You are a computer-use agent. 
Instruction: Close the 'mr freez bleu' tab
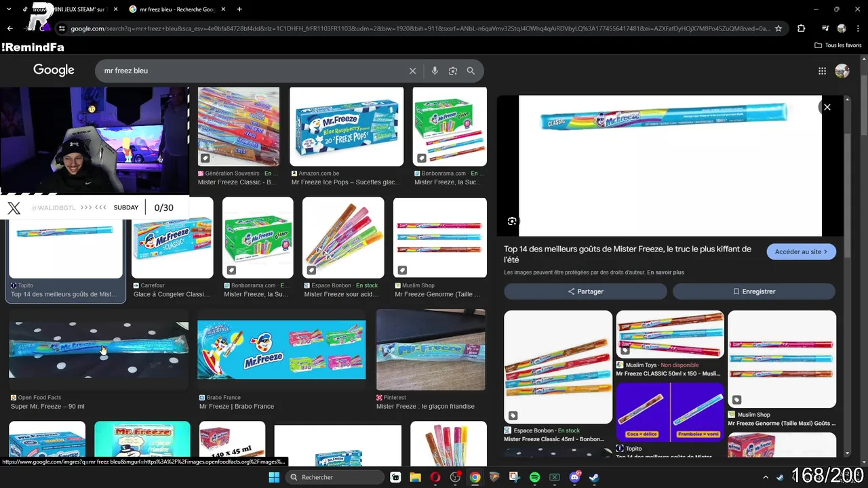(224, 9)
